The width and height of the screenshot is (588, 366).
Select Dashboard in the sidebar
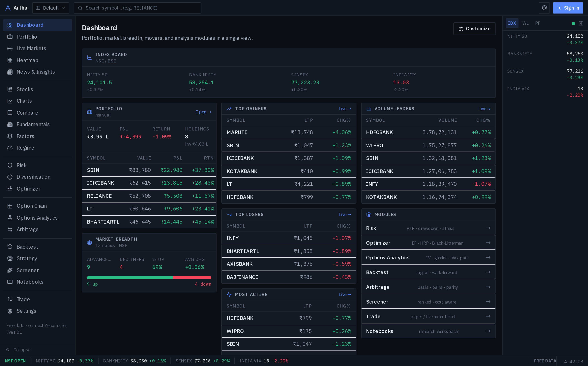38,25
